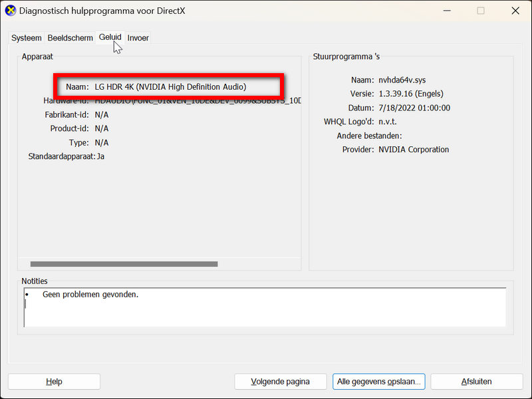Click the LG HDR 4K device name
The height and width of the screenshot is (399, 532).
pos(170,87)
